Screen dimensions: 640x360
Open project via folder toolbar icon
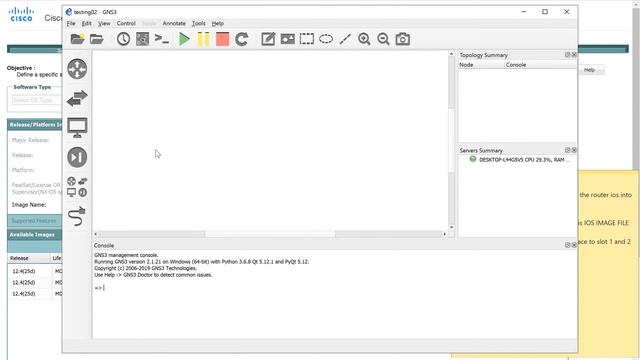pos(96,39)
